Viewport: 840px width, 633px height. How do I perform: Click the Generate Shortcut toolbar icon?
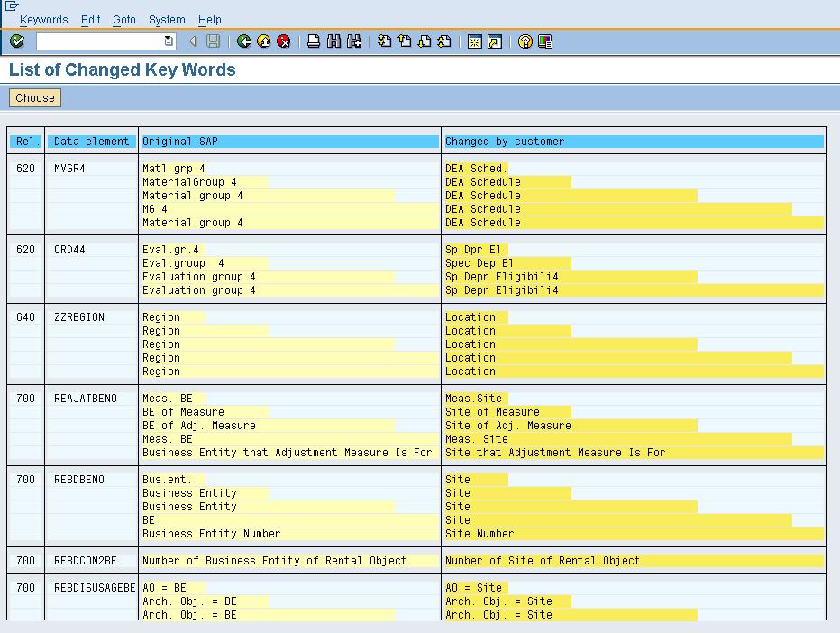tap(493, 41)
